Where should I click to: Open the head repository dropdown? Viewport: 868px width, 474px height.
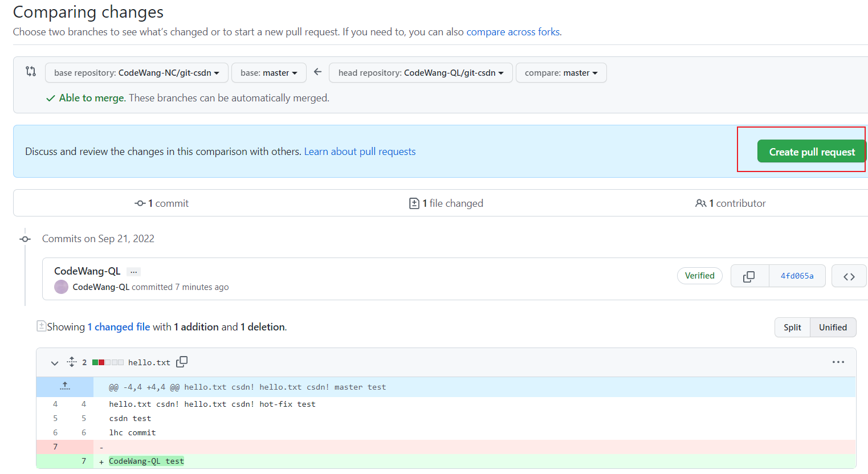coord(420,72)
